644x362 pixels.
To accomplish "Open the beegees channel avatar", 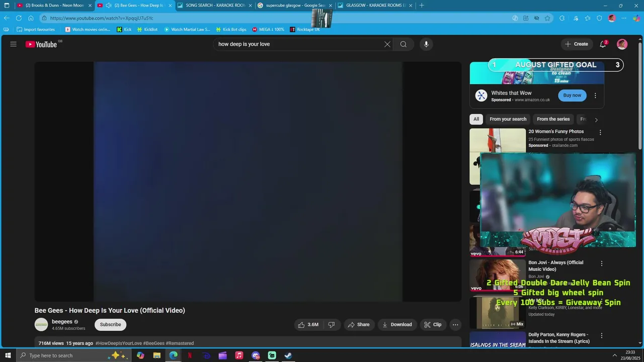I will (41, 325).
